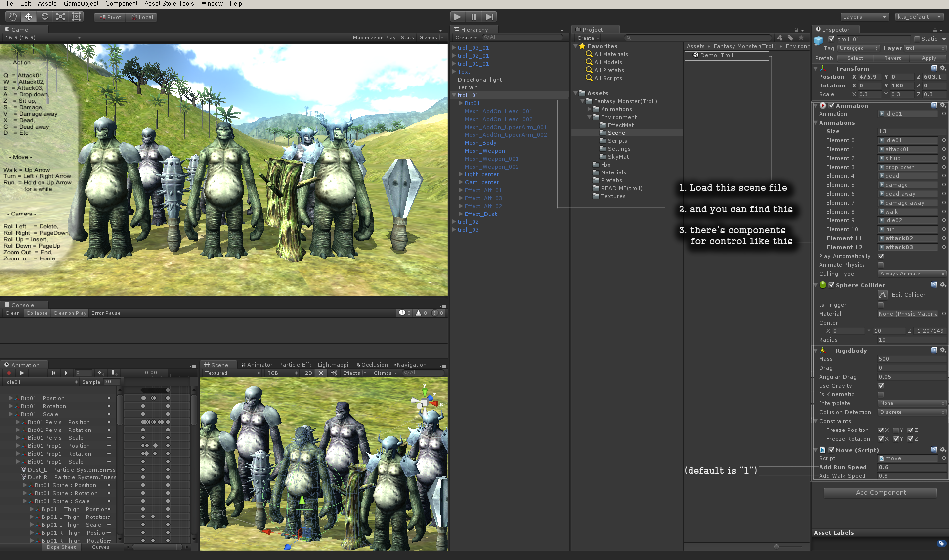Open Rigidbody component help icon
Screen dimensions: 949x560
point(934,350)
